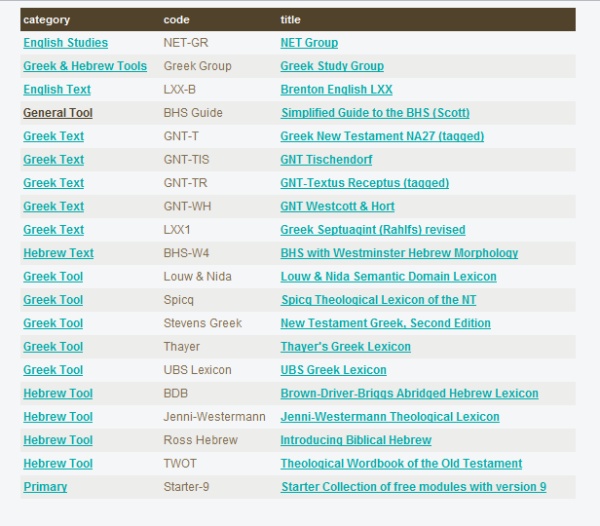Select the LXX1 code cell

click(x=177, y=230)
